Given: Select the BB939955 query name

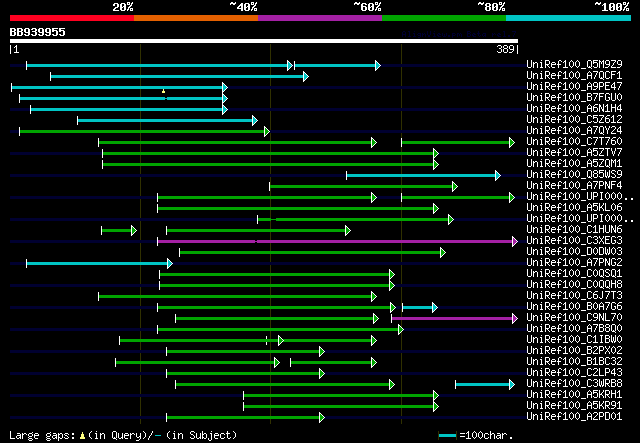Looking at the screenshot, I should point(38,32).
